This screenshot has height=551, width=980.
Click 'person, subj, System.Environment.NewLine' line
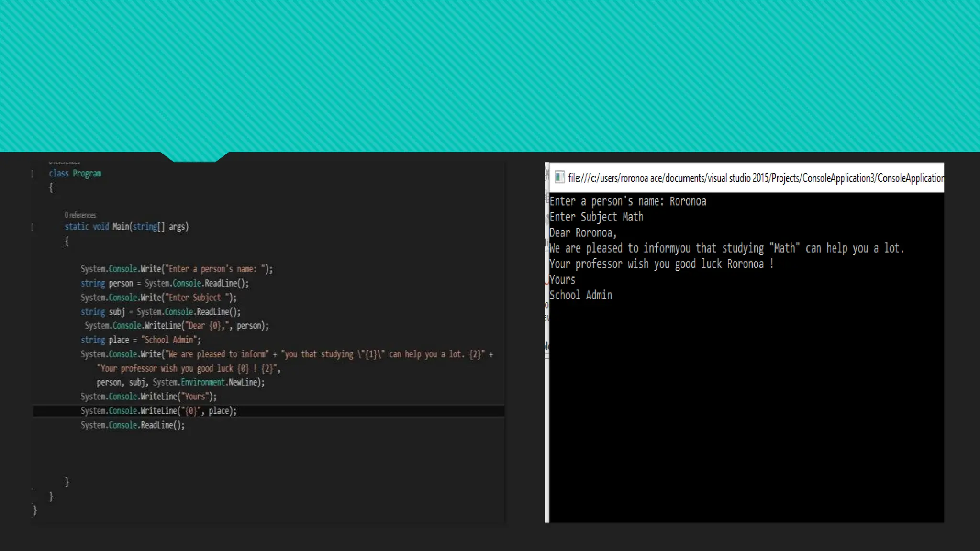[x=180, y=382]
